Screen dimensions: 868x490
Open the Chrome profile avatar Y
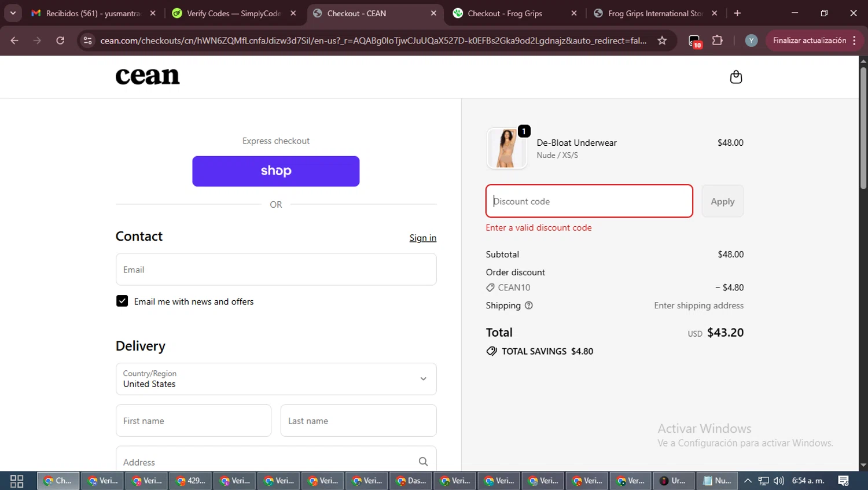[x=751, y=40]
